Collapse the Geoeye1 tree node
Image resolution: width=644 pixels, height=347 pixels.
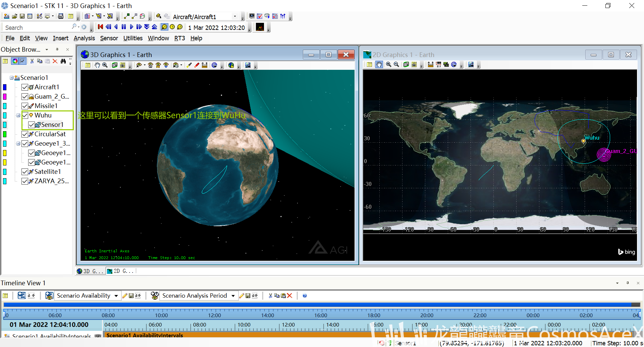(x=18, y=144)
